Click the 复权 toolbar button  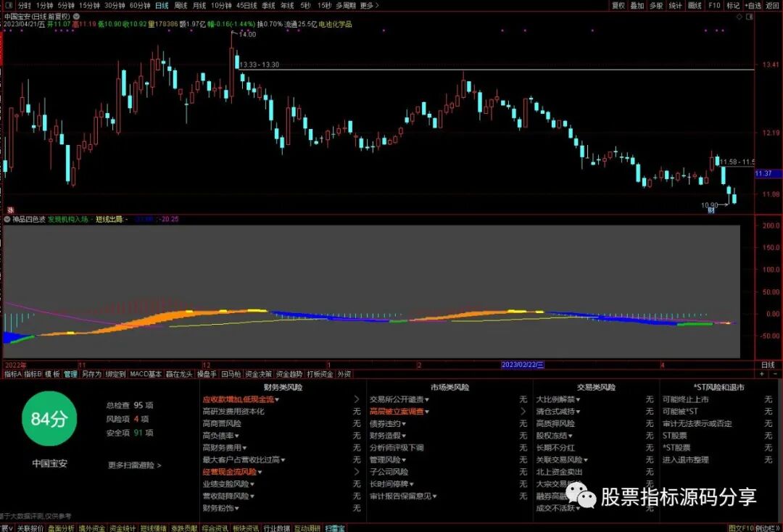click(x=618, y=6)
